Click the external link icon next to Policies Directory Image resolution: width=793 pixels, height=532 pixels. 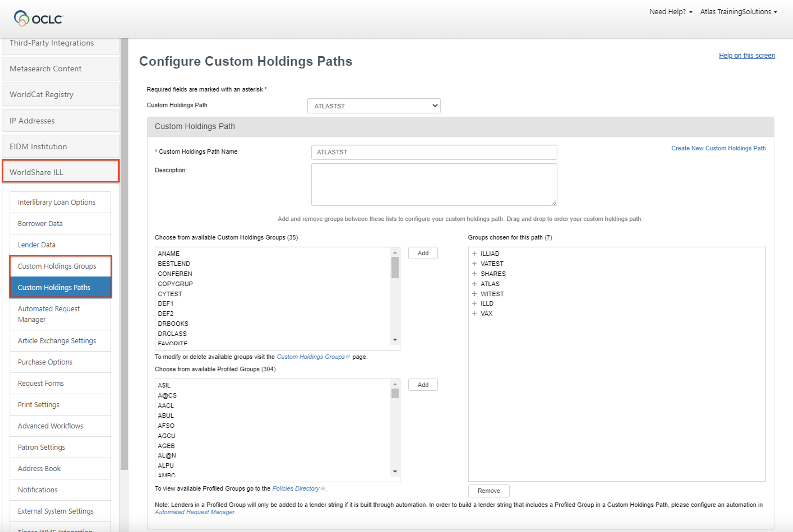[323, 489]
